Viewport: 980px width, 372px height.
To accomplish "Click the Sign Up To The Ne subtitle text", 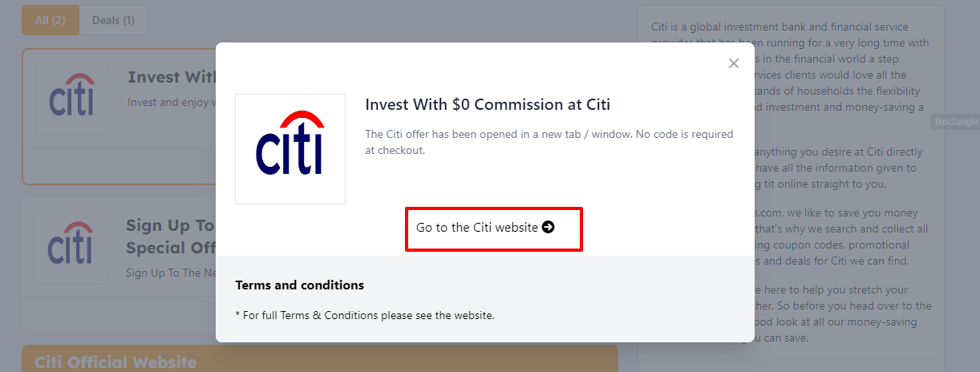I will 169,273.
